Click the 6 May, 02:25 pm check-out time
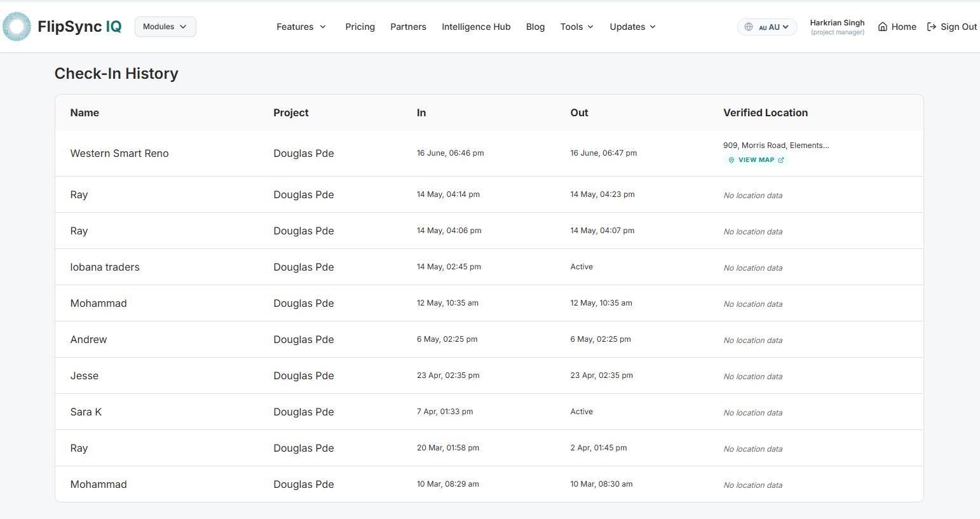Viewport: 980px width, 519px height. (x=601, y=339)
